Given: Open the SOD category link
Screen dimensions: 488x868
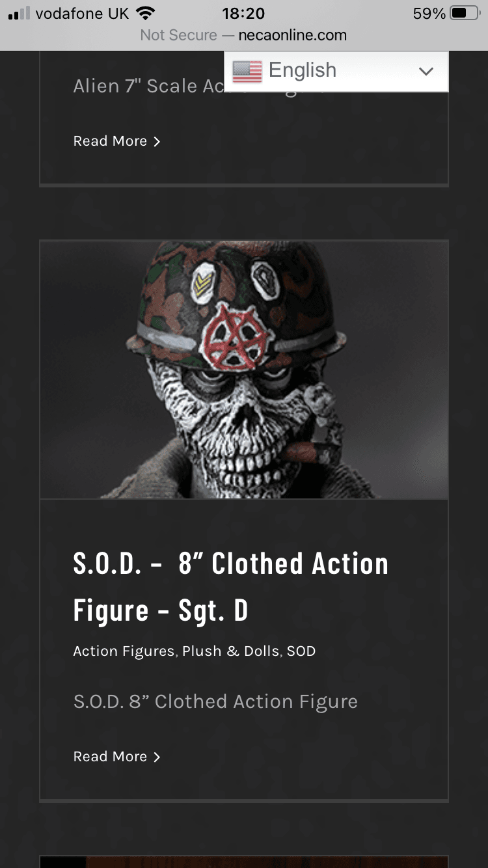Looking at the screenshot, I should [x=301, y=651].
